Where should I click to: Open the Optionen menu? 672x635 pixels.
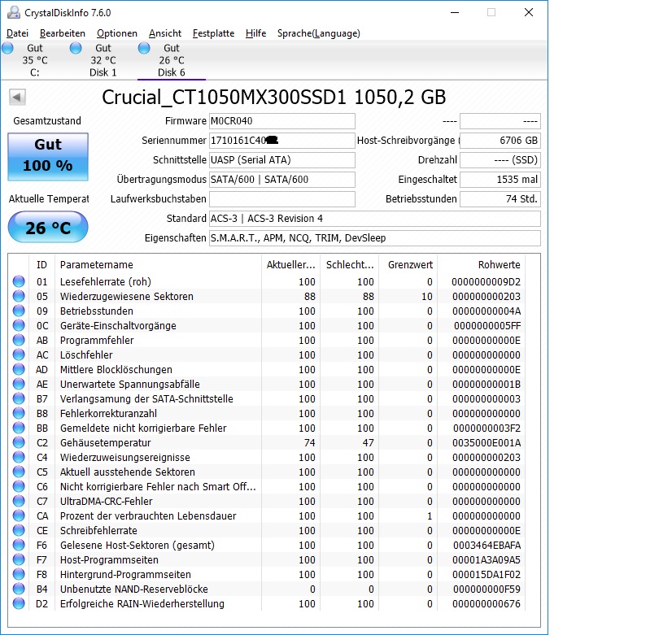pyautogui.click(x=117, y=33)
